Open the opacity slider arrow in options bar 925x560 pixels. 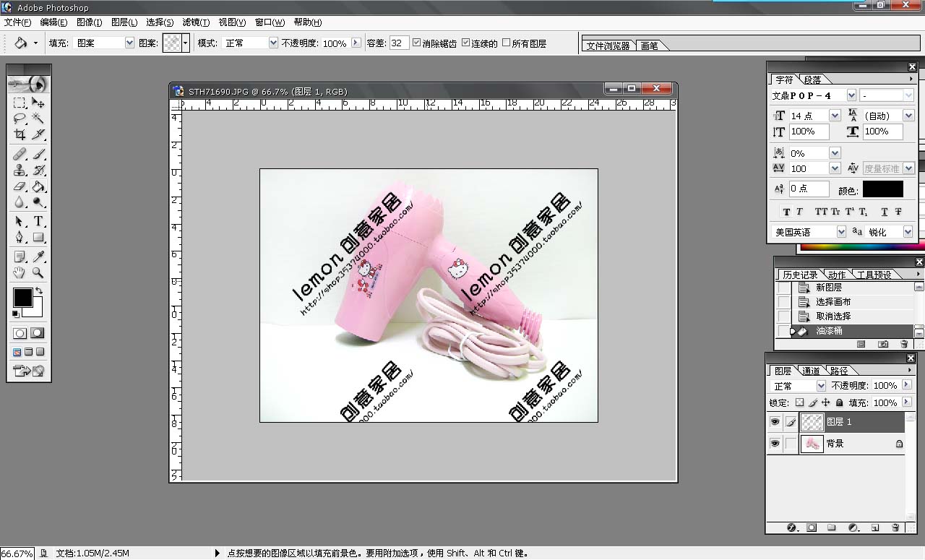tap(356, 43)
